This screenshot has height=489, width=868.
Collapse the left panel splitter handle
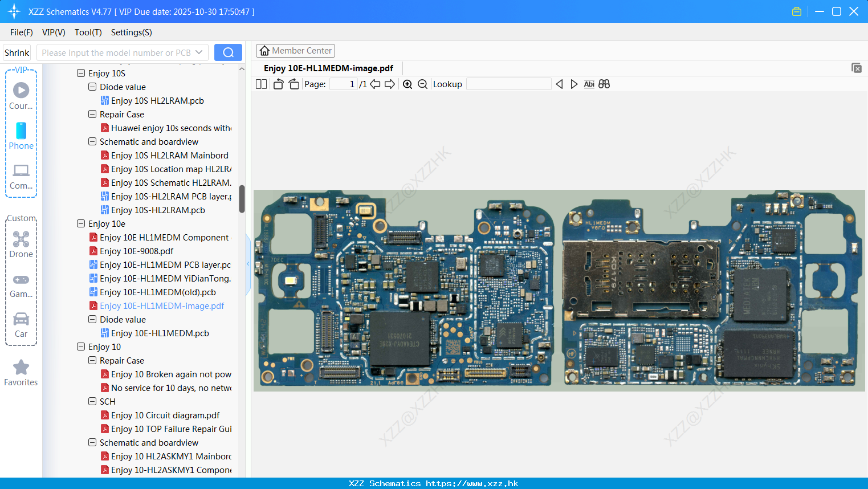click(248, 263)
